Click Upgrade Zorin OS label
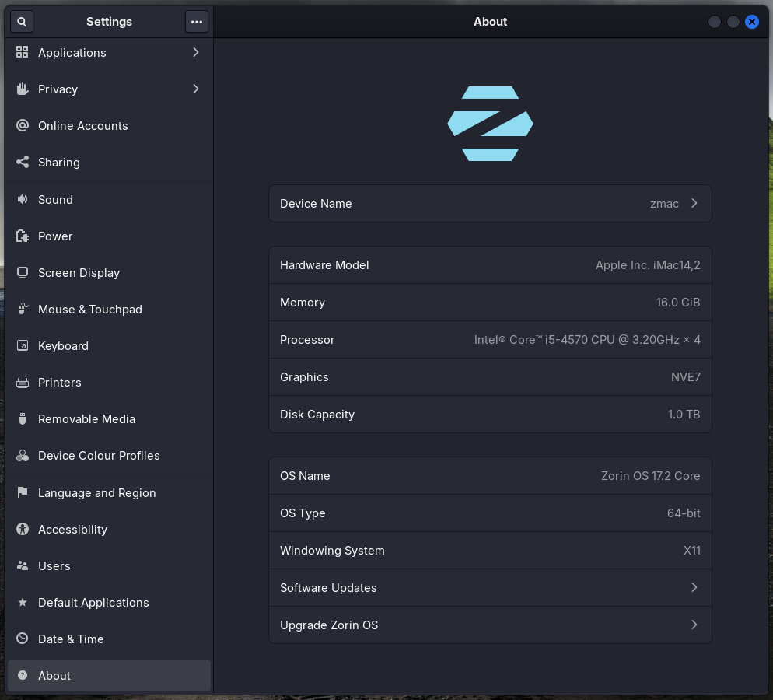Viewport: 773px width, 700px height. click(329, 625)
